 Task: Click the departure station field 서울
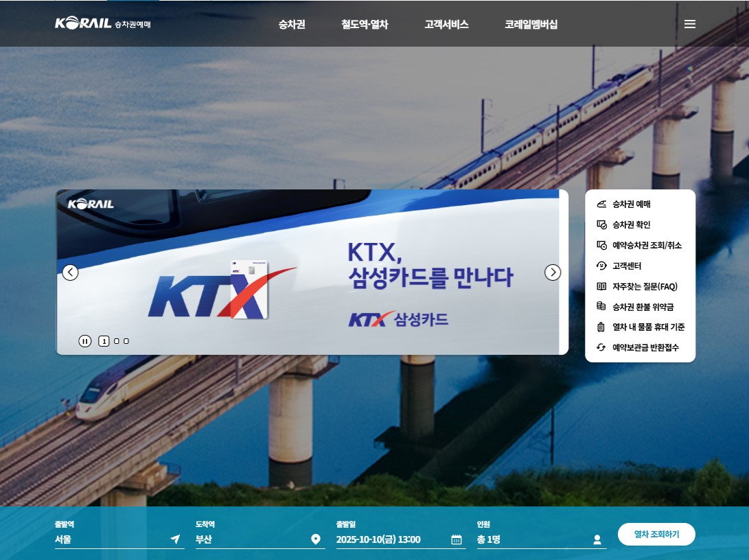pos(119,539)
